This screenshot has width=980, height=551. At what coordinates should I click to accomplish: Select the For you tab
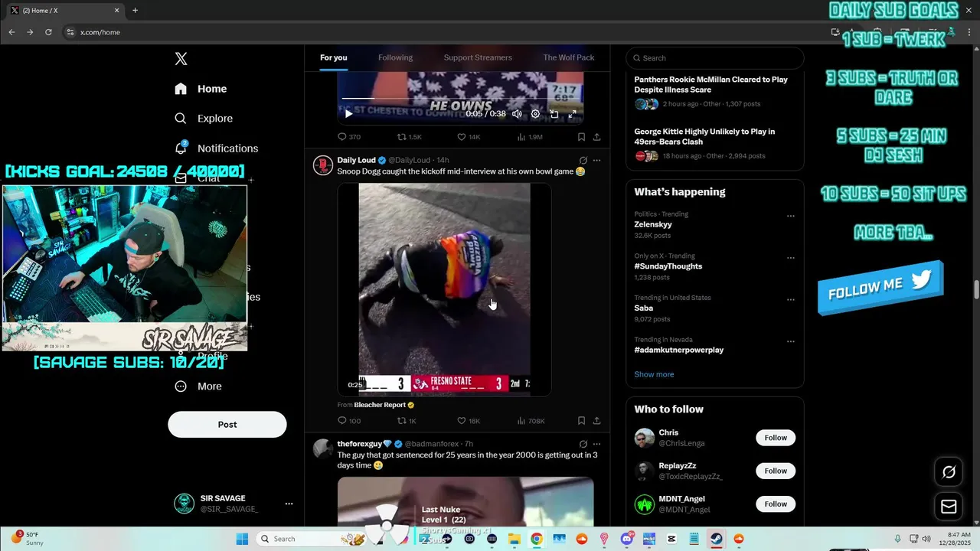334,57
